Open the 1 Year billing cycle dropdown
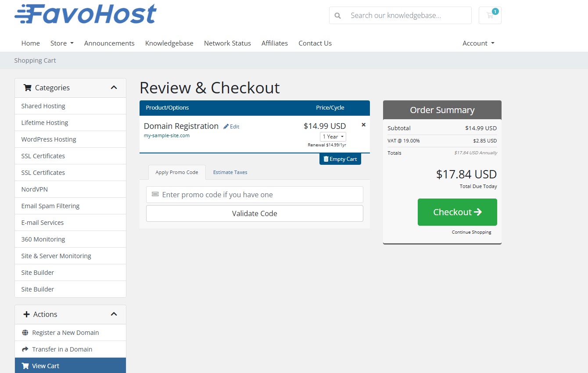This screenshot has height=373, width=588. 333,137
